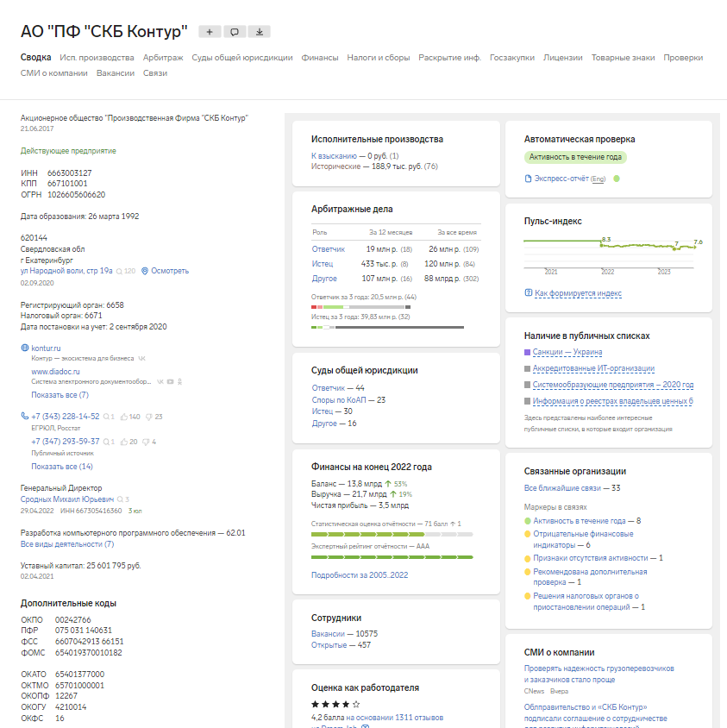Click the statistical score 71 балл progress bar

pyautogui.click(x=392, y=535)
